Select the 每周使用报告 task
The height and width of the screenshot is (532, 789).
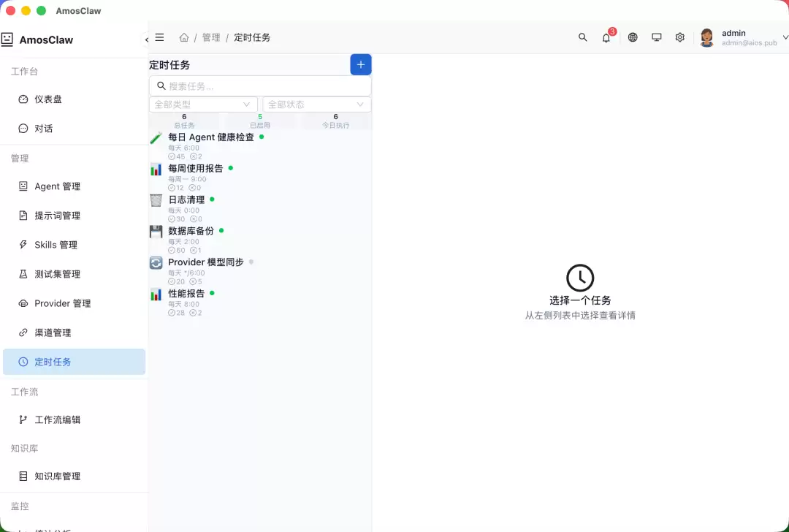[260, 177]
